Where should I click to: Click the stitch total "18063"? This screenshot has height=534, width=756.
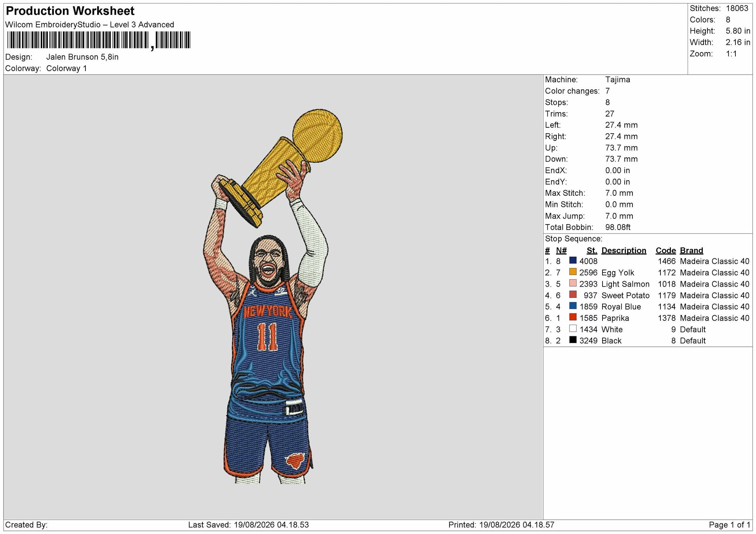pyautogui.click(x=737, y=8)
